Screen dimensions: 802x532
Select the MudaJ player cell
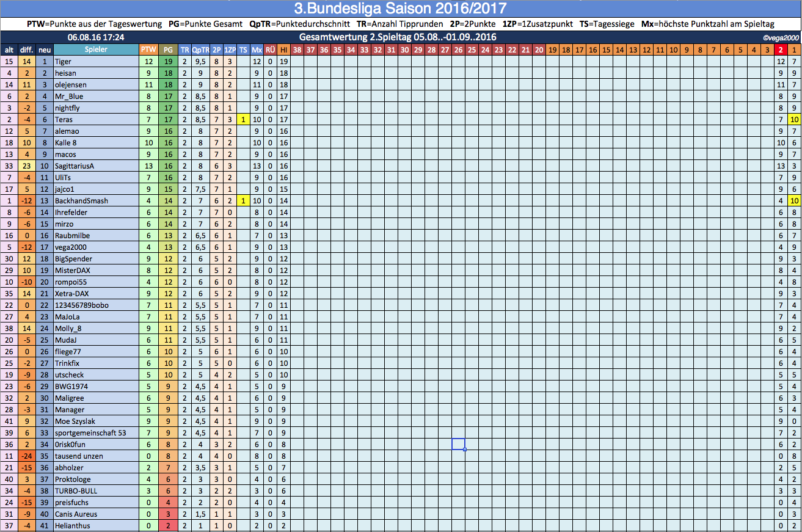(96, 340)
